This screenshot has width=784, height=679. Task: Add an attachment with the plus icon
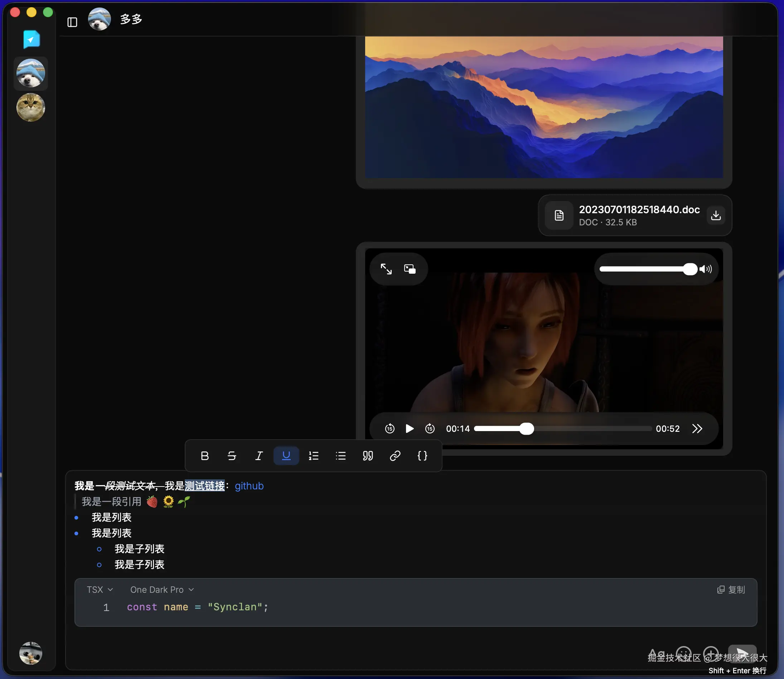point(711,654)
